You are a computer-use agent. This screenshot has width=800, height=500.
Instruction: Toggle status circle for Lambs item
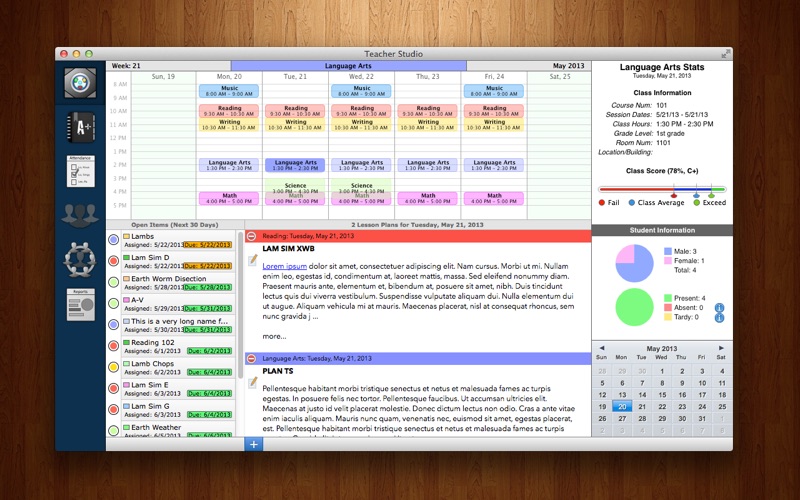(x=114, y=240)
